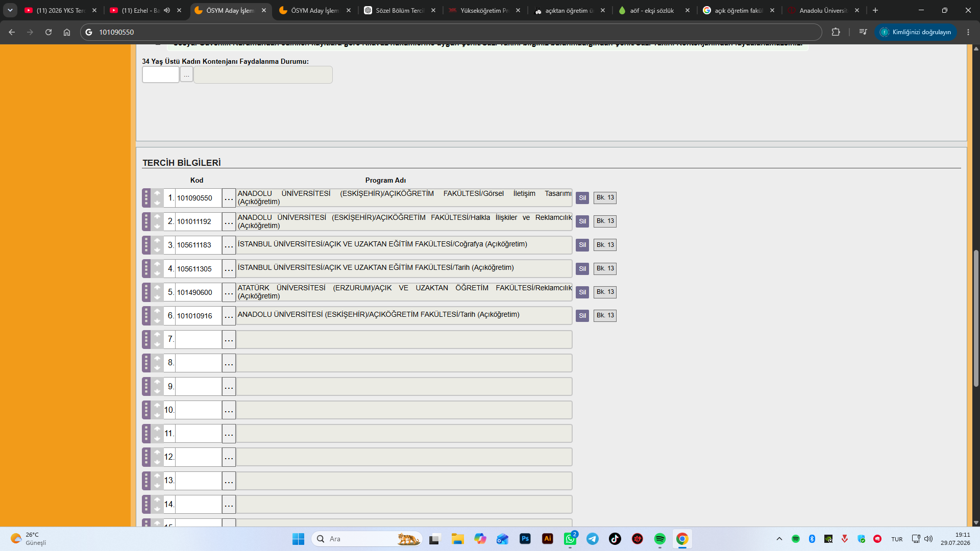Click the page vertical scrollbar thumb
The height and width of the screenshot is (551, 980).
(x=976, y=318)
